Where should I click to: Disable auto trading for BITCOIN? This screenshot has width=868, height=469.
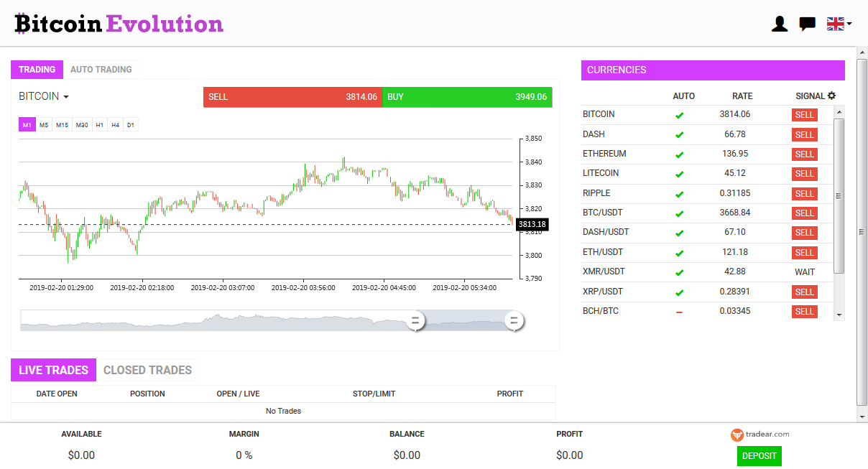(x=684, y=115)
